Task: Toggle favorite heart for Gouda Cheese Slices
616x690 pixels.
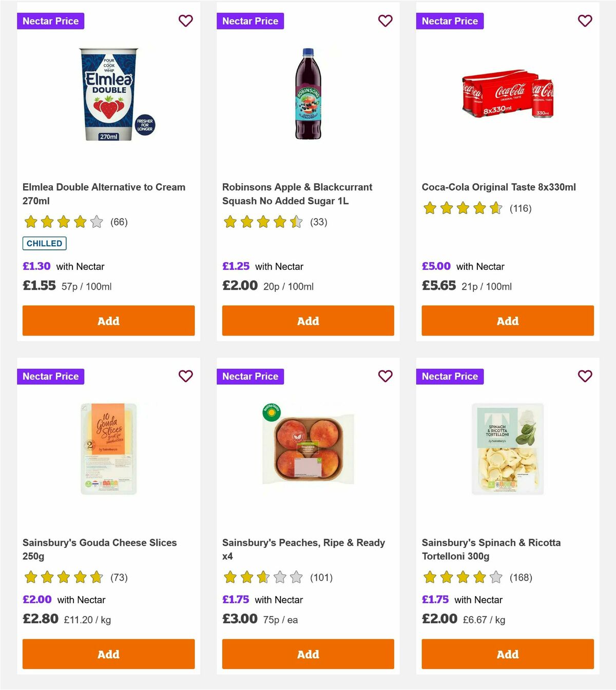Action: point(185,376)
